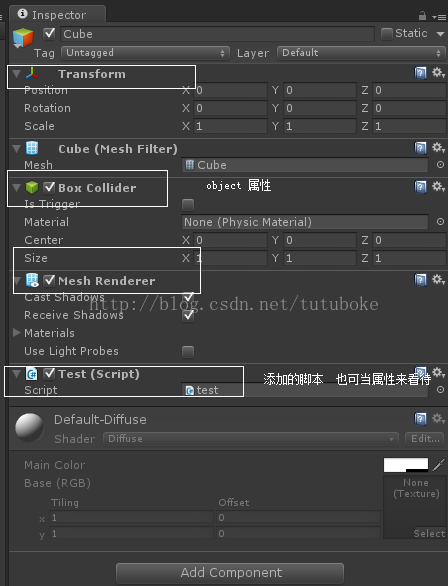Open object picker for Physic Material
Screen dimensions: 448x586
point(440,222)
